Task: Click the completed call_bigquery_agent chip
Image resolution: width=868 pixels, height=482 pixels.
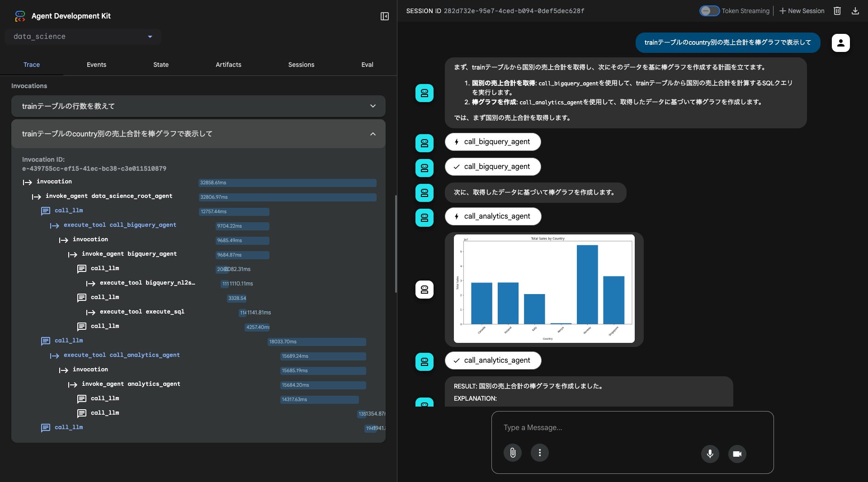Action: [493, 167]
